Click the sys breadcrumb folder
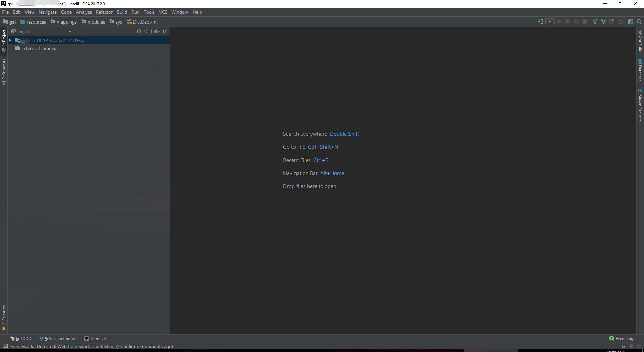Viewport: 644px width, 352px height. pyautogui.click(x=116, y=22)
